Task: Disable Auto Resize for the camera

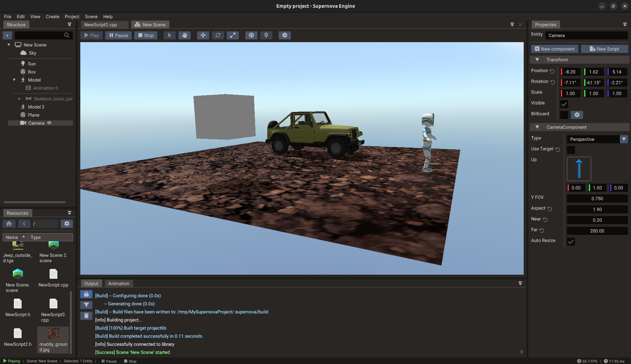Action: pyautogui.click(x=571, y=242)
